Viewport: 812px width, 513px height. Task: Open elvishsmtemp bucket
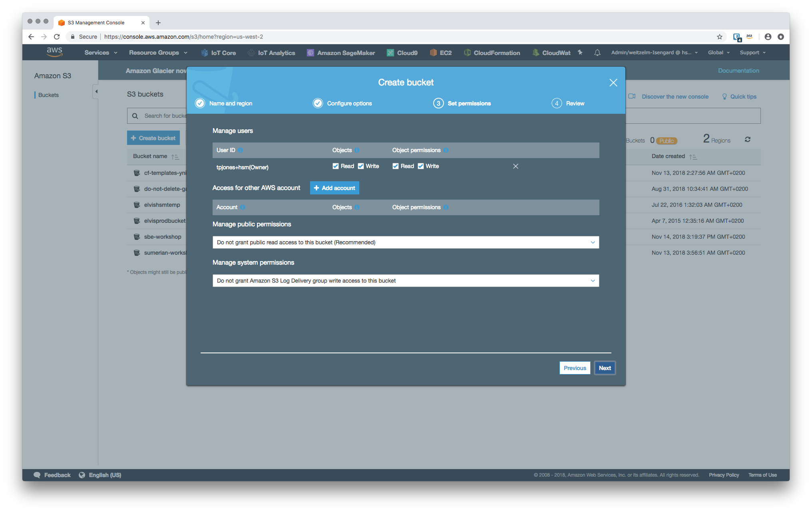point(162,205)
